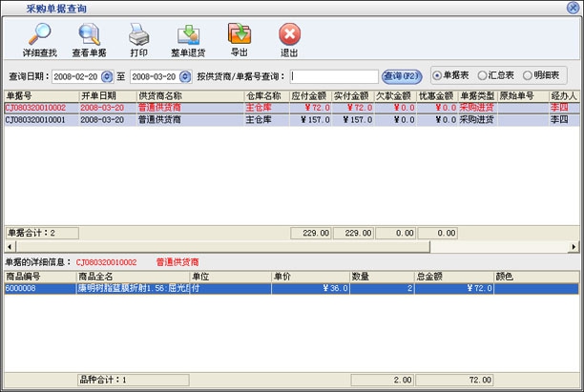584x392 pixels.
Task: Open the 查看单据 view document icon
Action: click(90, 34)
